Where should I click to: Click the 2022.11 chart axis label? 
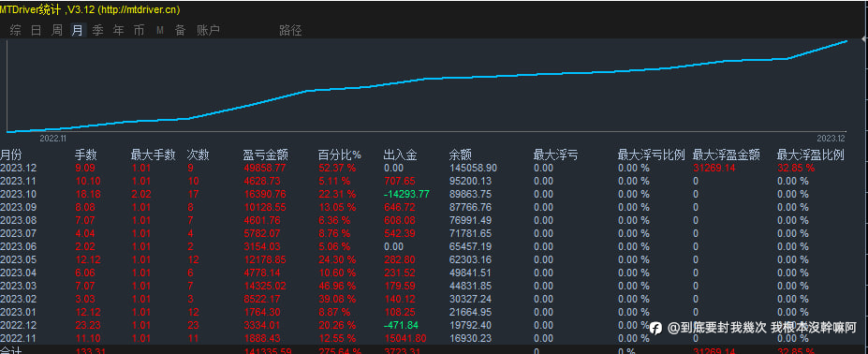tap(53, 139)
